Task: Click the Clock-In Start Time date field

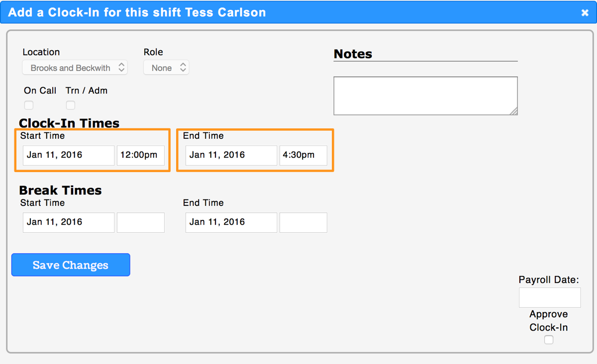Action: pos(68,155)
